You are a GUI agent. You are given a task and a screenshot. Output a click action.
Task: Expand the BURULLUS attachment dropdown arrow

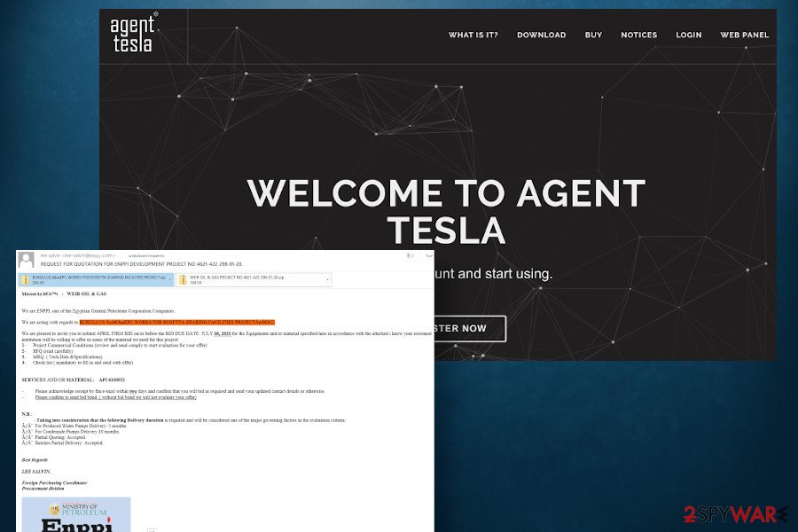pos(170,279)
